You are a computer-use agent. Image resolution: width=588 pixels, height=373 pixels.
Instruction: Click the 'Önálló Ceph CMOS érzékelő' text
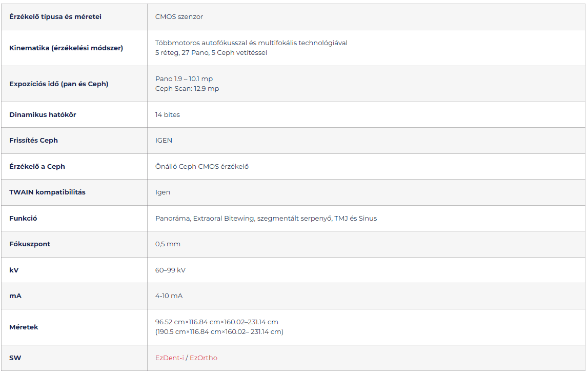coord(202,166)
